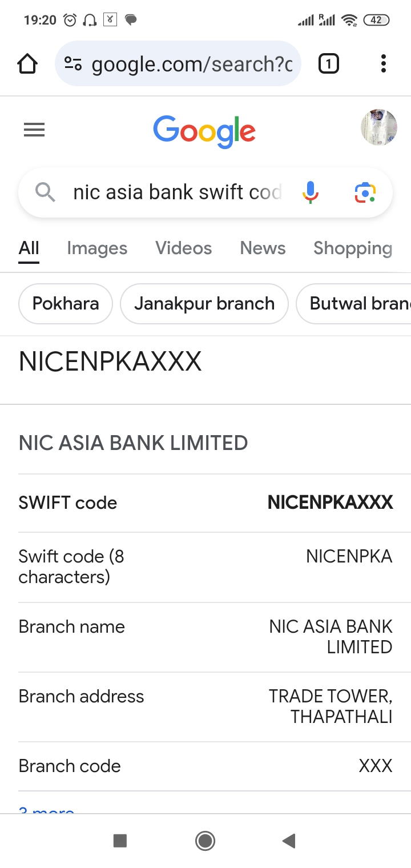
Task: Open Google Lens camera search
Action: [365, 192]
